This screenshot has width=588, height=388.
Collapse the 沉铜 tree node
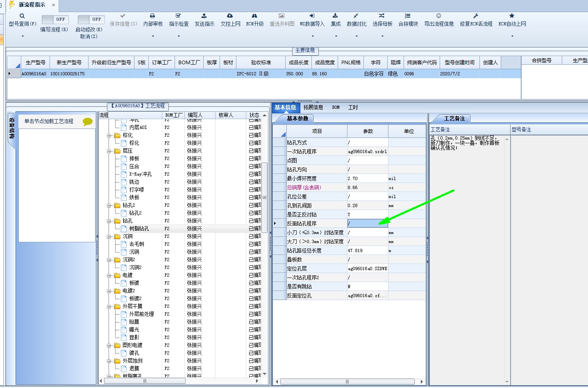pos(109,237)
